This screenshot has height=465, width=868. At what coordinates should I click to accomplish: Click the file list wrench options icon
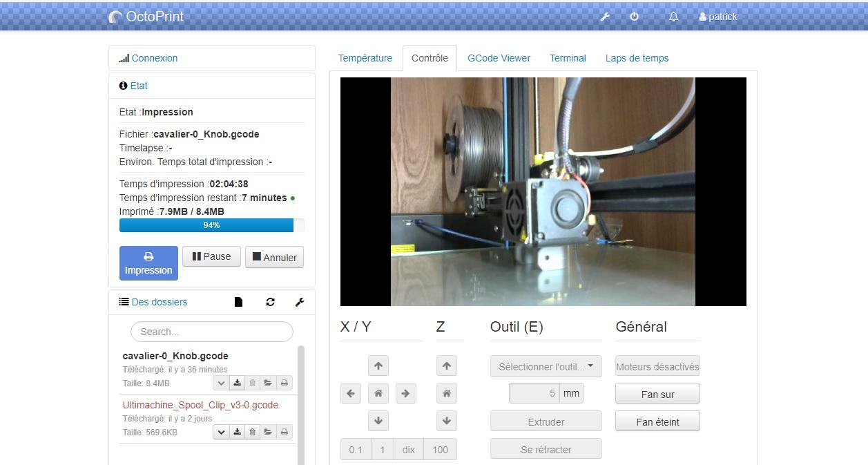(x=299, y=302)
